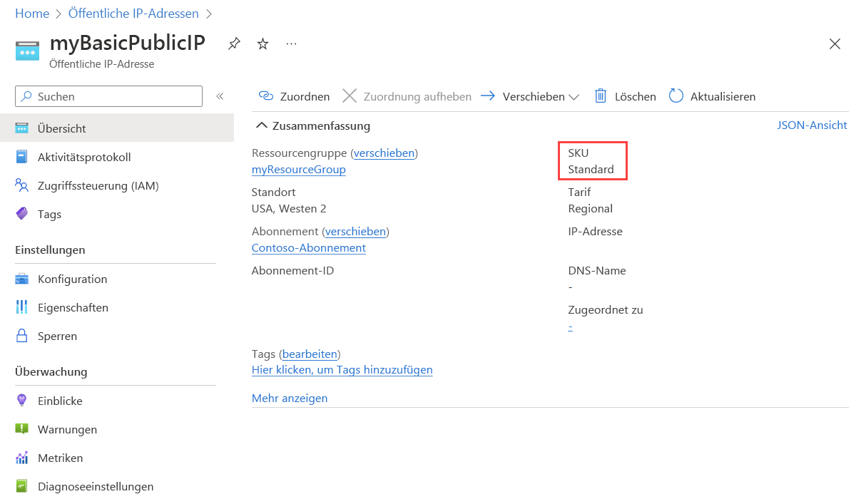The height and width of the screenshot is (504, 856).
Task: Collapse the Zusammenfassung section
Action: (x=313, y=125)
